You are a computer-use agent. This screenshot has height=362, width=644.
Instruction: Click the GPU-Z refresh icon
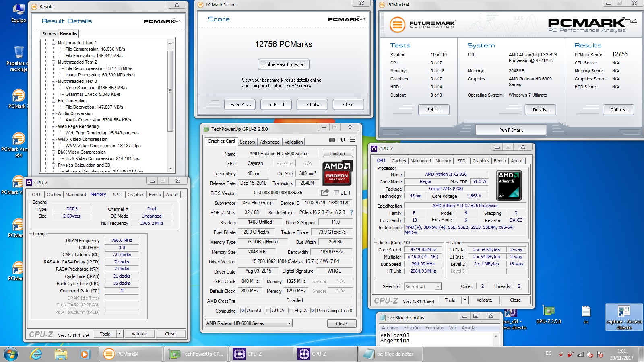(343, 140)
